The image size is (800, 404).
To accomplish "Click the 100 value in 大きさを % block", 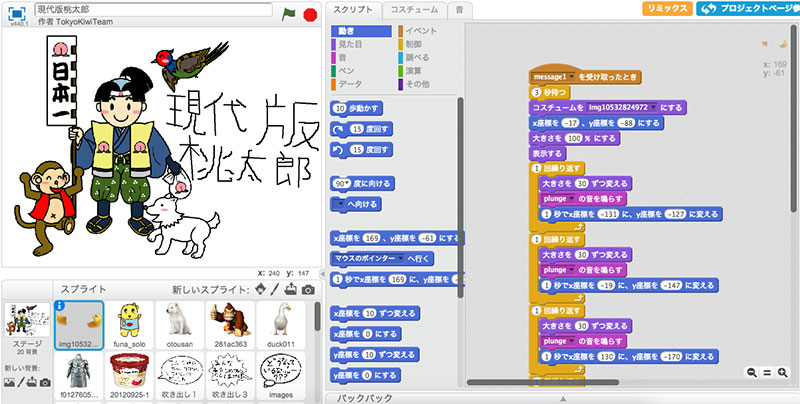I will tap(573, 138).
